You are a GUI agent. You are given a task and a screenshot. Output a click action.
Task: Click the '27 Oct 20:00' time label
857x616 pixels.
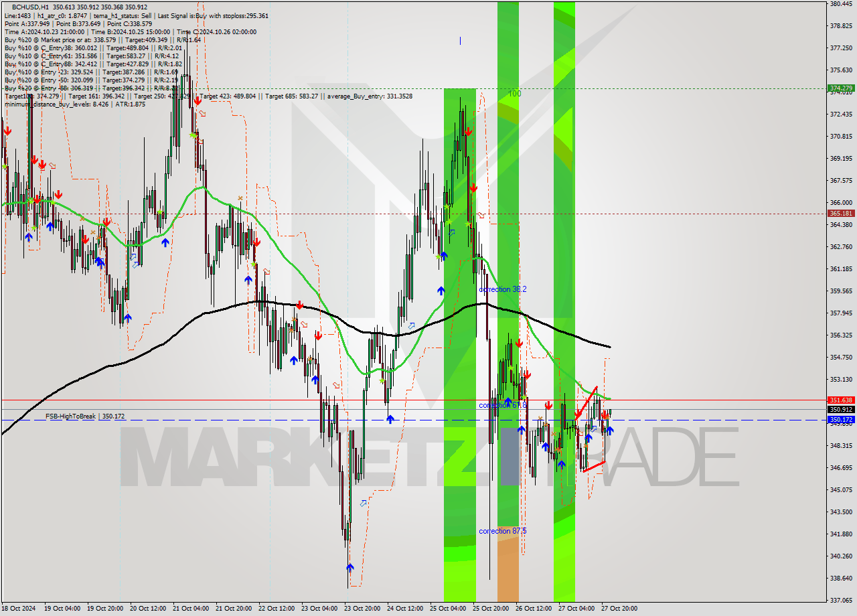tap(619, 609)
